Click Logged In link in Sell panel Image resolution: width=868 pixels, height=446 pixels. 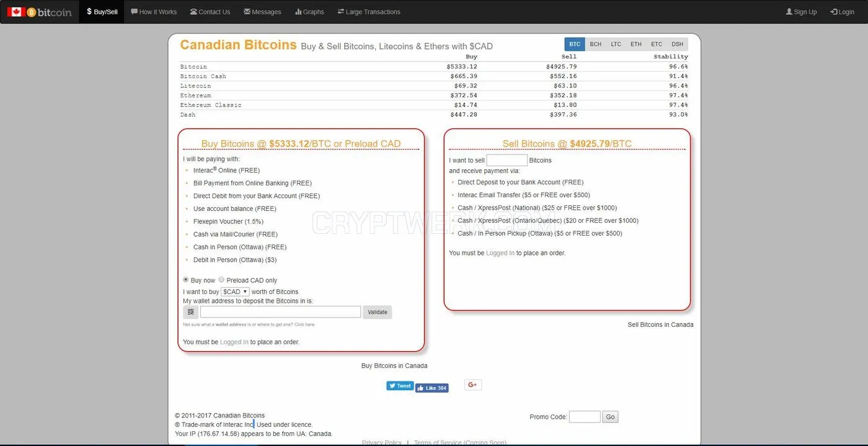point(500,253)
